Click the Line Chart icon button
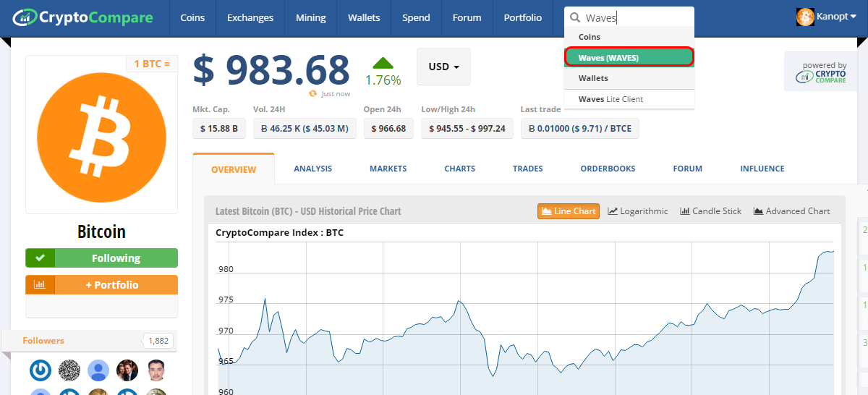Viewport: 868px width, 395px height. tap(569, 211)
